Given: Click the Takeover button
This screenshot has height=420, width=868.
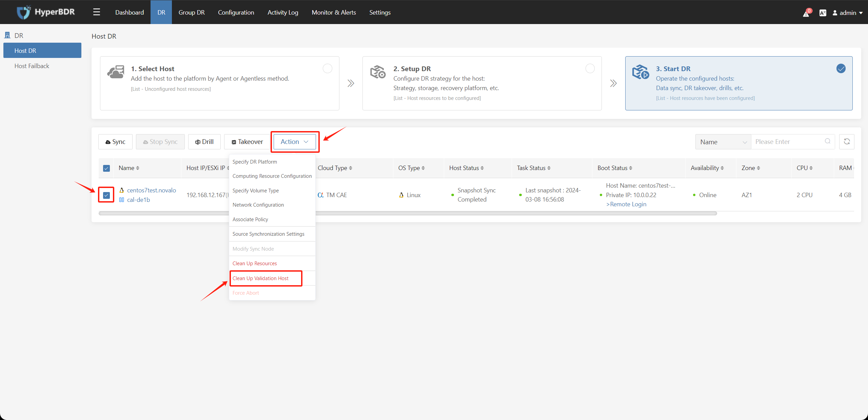Looking at the screenshot, I should point(247,142).
